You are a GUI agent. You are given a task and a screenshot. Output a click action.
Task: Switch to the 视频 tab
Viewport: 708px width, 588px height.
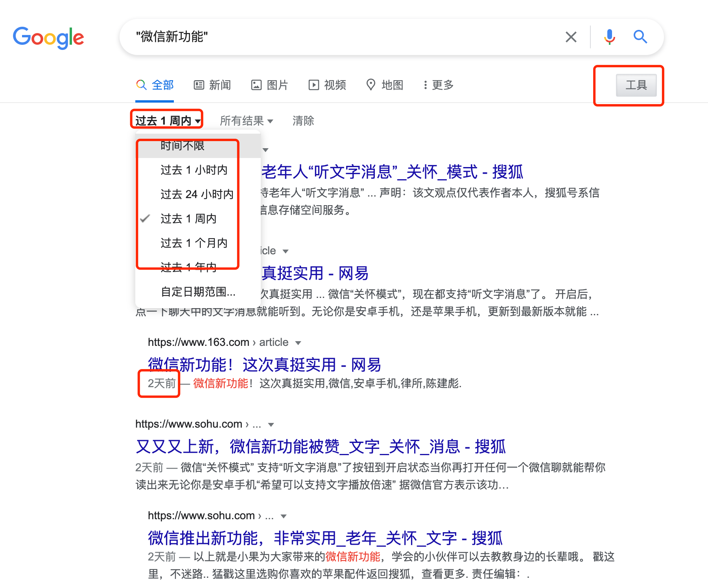click(x=327, y=85)
